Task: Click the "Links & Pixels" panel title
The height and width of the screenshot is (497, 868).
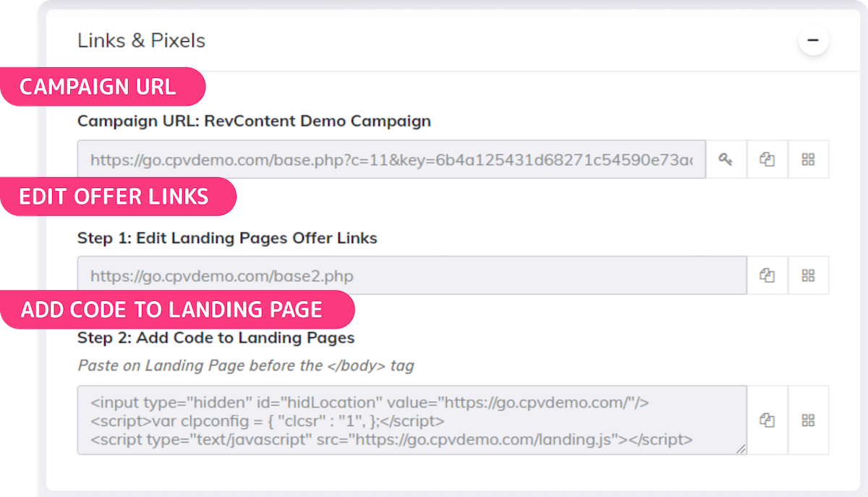Action: pyautogui.click(x=141, y=41)
